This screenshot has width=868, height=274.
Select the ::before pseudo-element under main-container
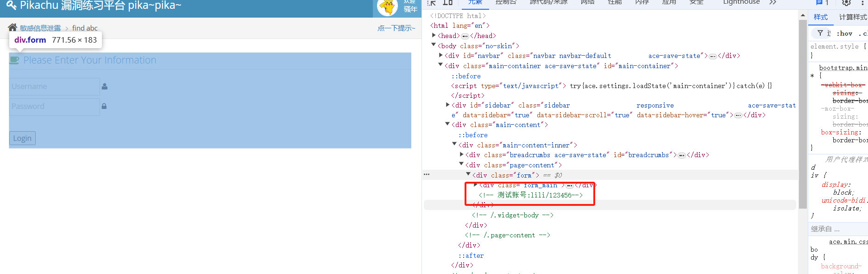click(466, 76)
